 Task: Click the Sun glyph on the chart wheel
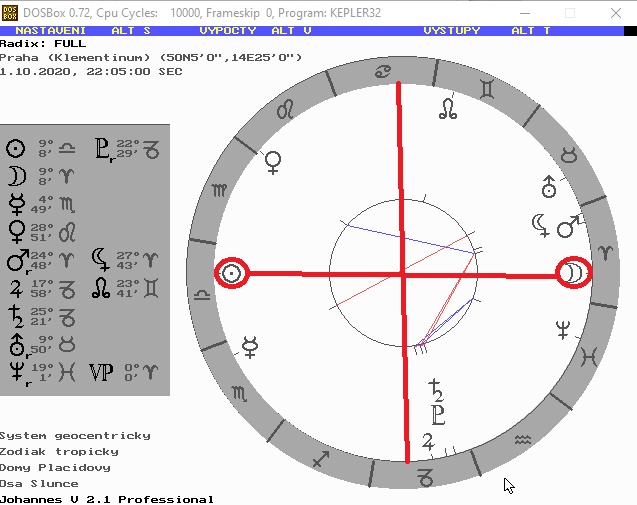click(x=232, y=273)
